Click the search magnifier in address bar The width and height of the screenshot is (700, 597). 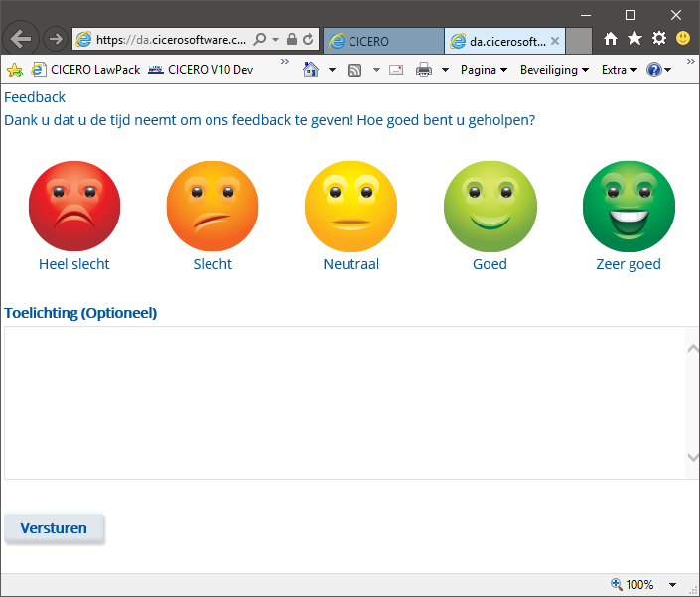click(259, 40)
